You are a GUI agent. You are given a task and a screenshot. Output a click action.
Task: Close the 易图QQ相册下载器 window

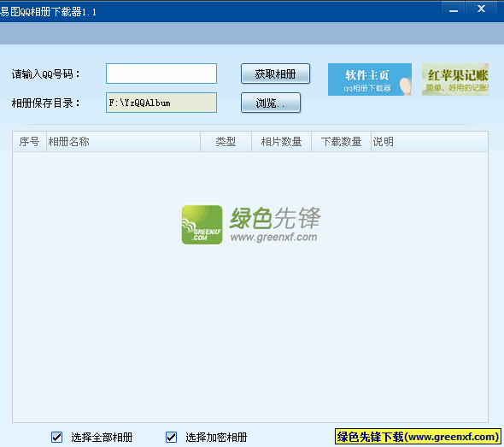pyautogui.click(x=481, y=9)
